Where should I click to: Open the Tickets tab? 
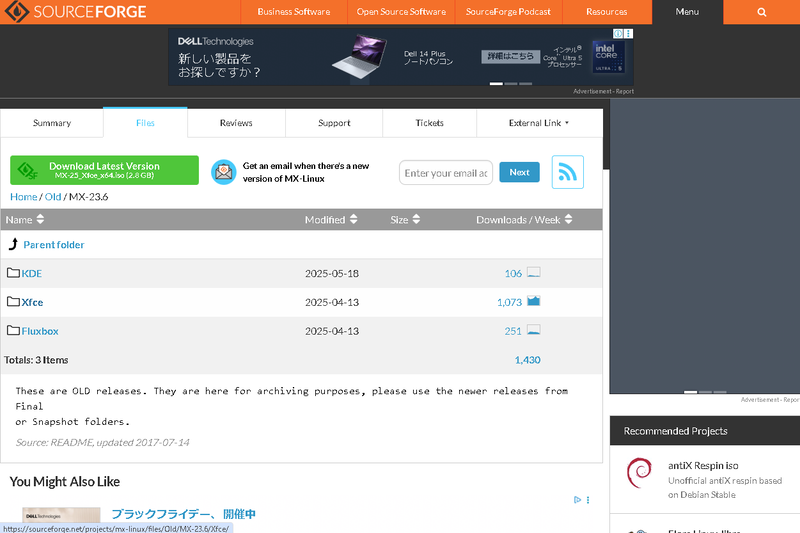pos(430,123)
